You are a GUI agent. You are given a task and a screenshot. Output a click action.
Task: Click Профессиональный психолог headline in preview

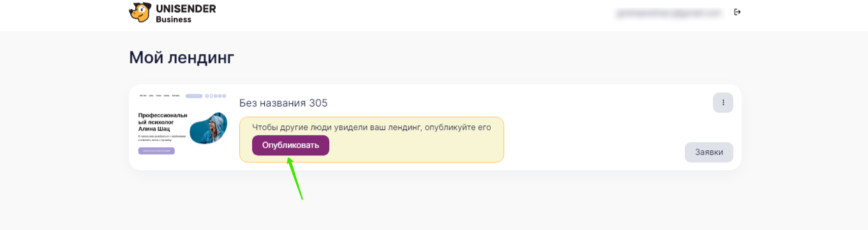point(163,122)
